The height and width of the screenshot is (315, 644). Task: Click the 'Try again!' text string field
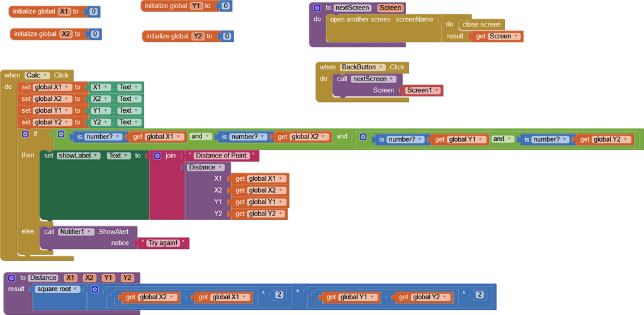[163, 243]
